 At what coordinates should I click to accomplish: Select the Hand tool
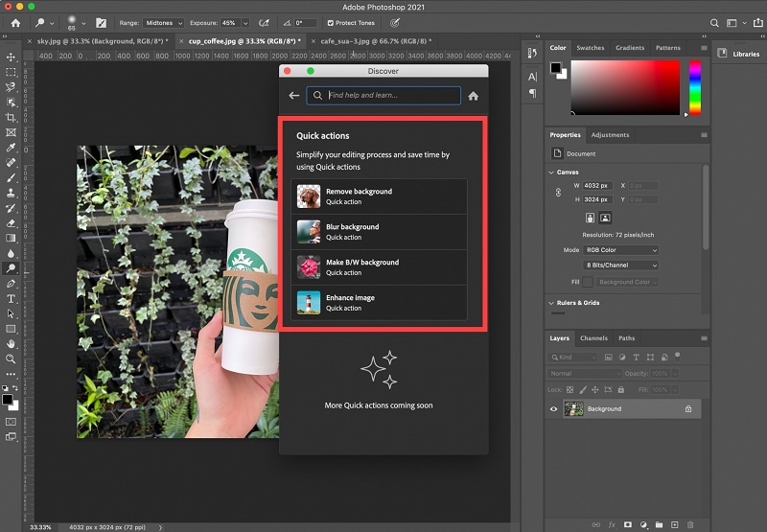click(11, 343)
